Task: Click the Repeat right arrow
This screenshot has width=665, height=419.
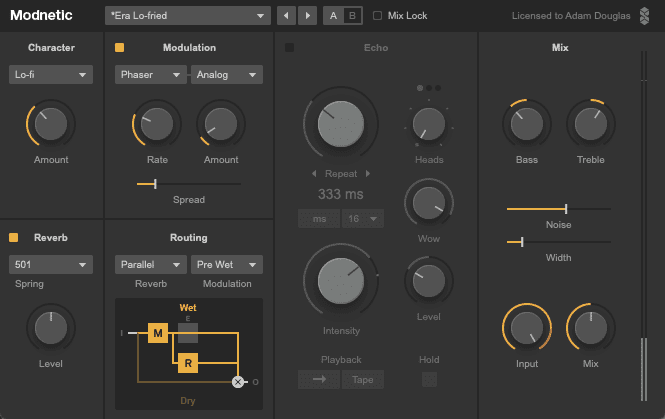Action: click(x=368, y=173)
